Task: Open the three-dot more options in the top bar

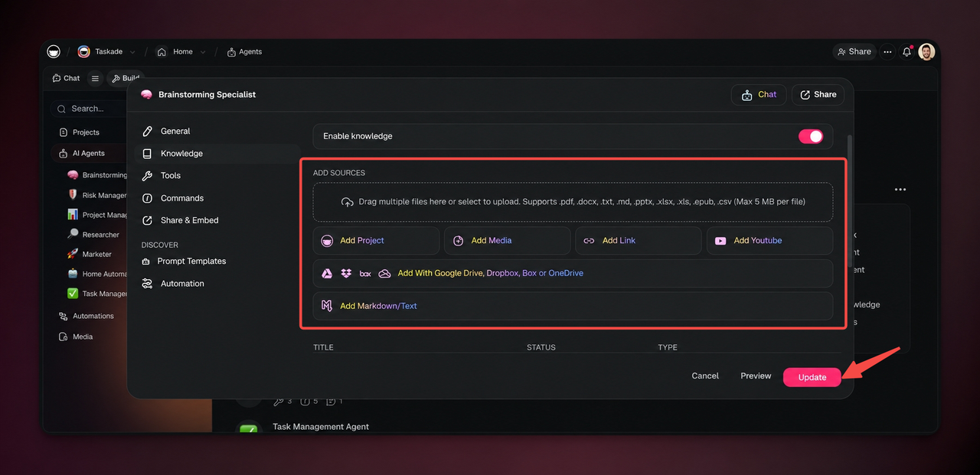Action: [887, 52]
